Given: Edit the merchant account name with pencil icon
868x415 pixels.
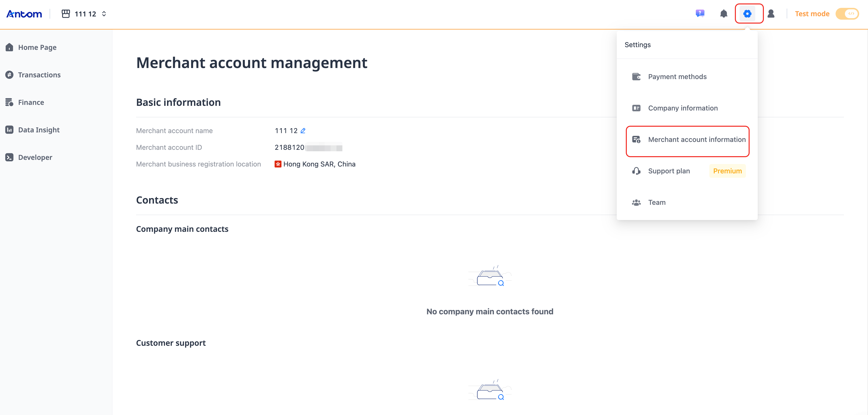Looking at the screenshot, I should coord(303,131).
